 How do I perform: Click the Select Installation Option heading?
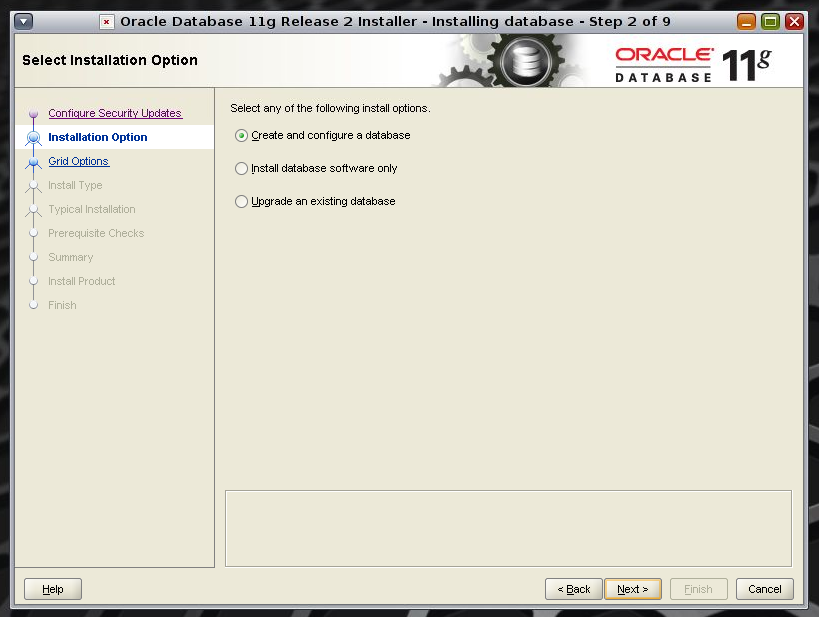[x=110, y=61]
